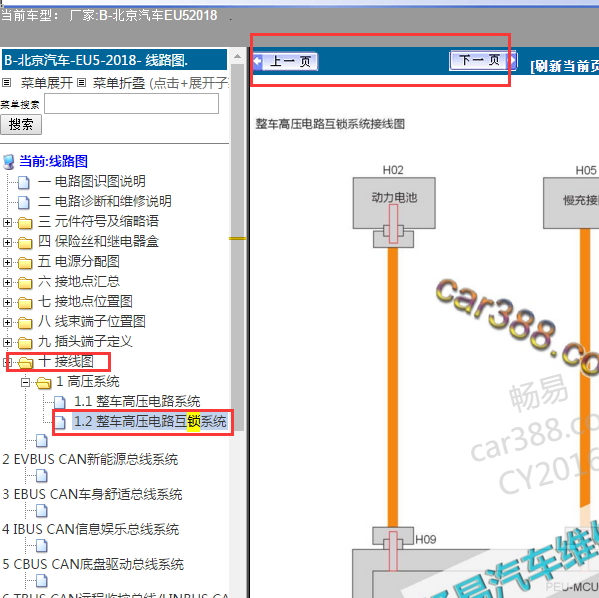Select 四 保险丝和继电器盒 folder label

tap(98, 241)
